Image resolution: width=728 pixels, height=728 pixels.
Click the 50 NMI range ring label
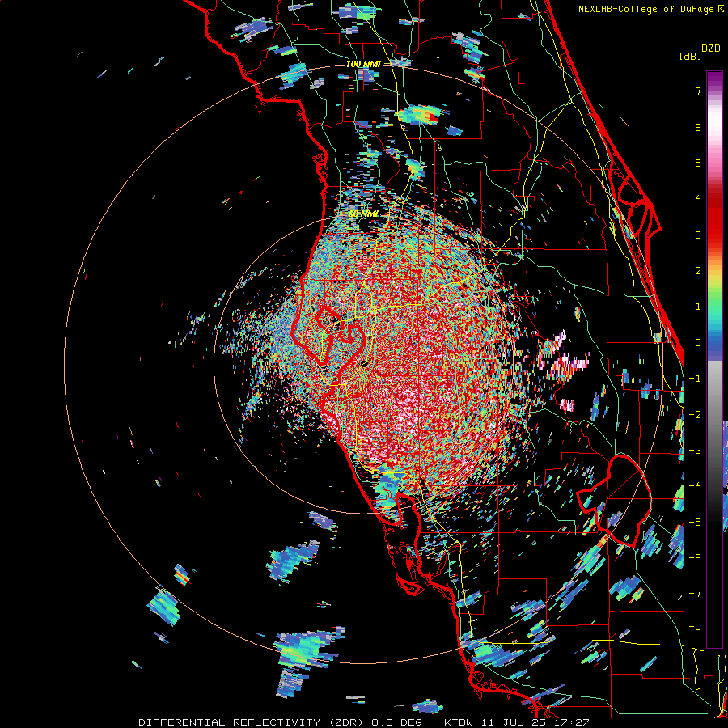pyautogui.click(x=363, y=214)
